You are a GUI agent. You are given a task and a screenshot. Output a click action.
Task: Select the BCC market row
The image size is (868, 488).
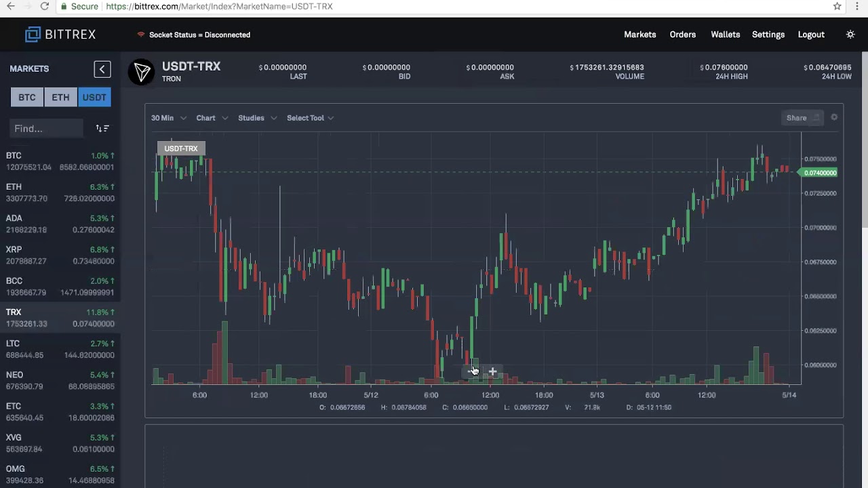pos(60,287)
